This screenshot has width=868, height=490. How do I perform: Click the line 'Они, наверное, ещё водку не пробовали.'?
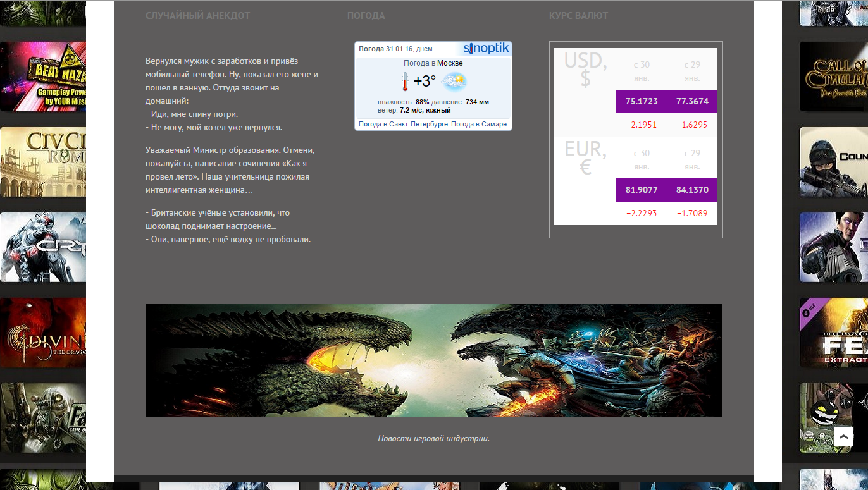(x=228, y=239)
